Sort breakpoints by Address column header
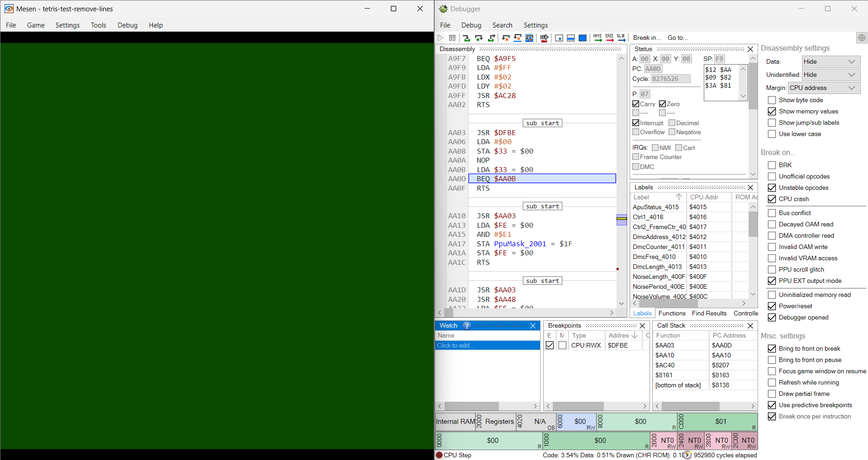Viewport: 868px width, 460px height. pos(623,335)
